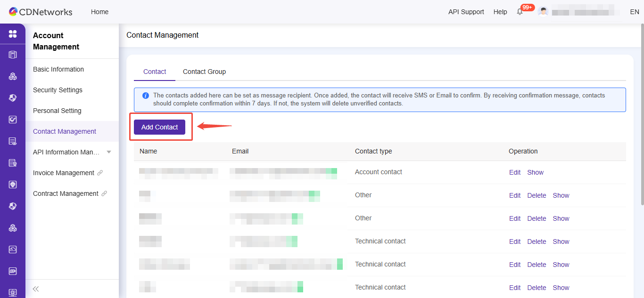Open the EN language selector
644x298 pixels.
[634, 12]
